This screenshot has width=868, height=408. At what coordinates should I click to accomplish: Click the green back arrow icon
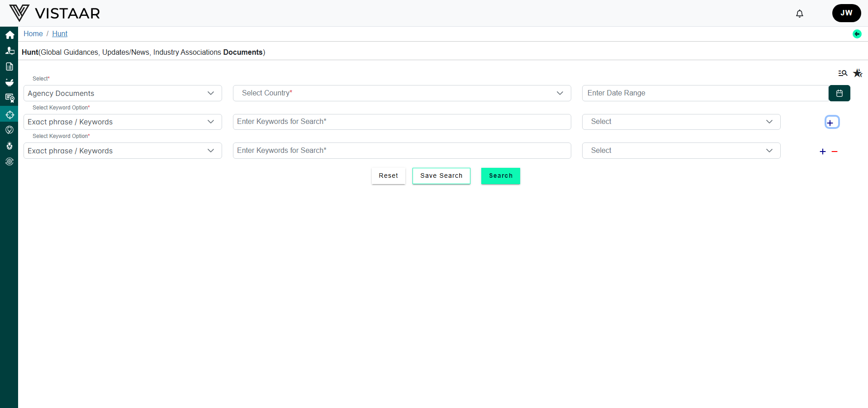[857, 34]
